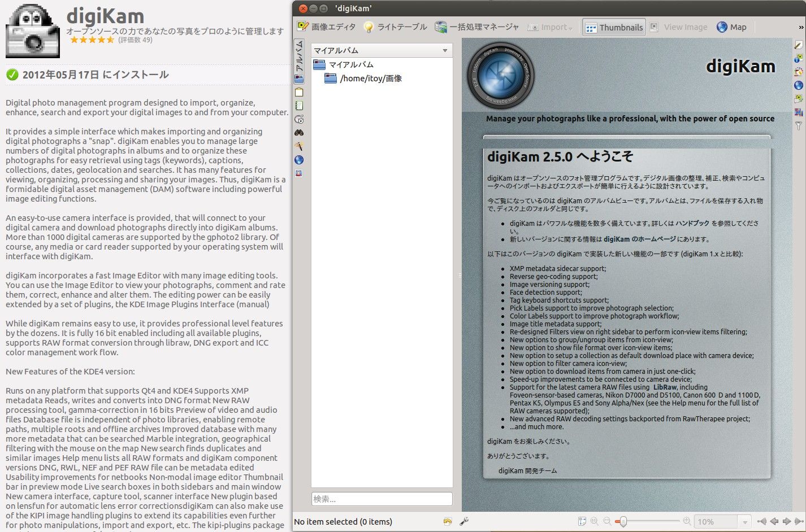Click the wrench icon in status bar

464,522
